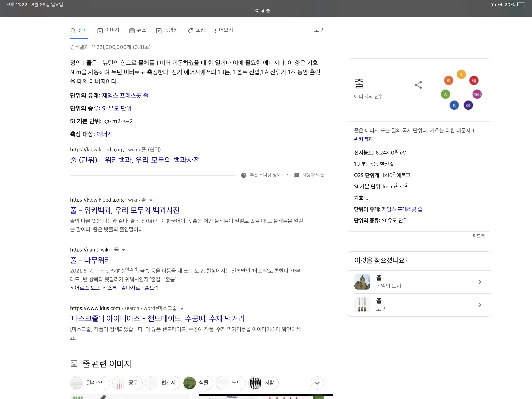
Task: Click the SI units colorful circle image
Action: coord(461,90)
